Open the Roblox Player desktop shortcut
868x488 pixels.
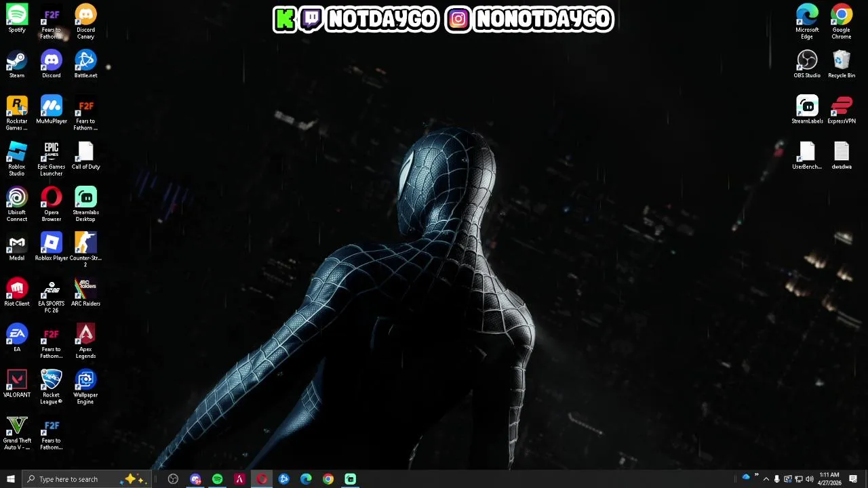52,247
